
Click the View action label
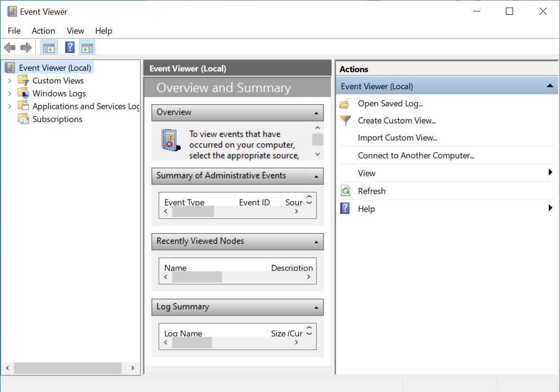click(366, 173)
